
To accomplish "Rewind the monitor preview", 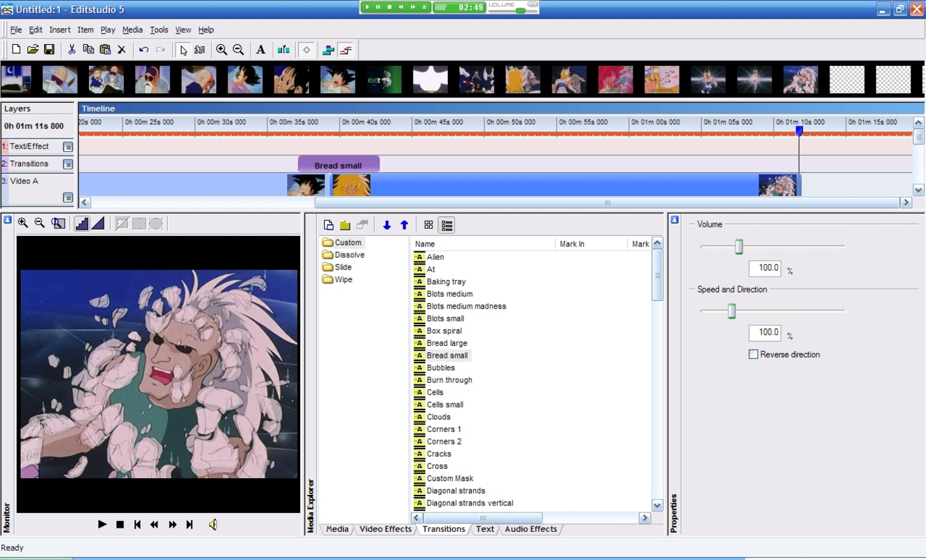I will 155,524.
